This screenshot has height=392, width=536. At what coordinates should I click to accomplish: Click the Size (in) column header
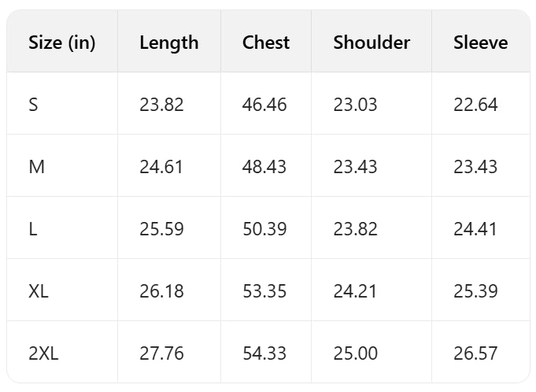click(x=61, y=43)
